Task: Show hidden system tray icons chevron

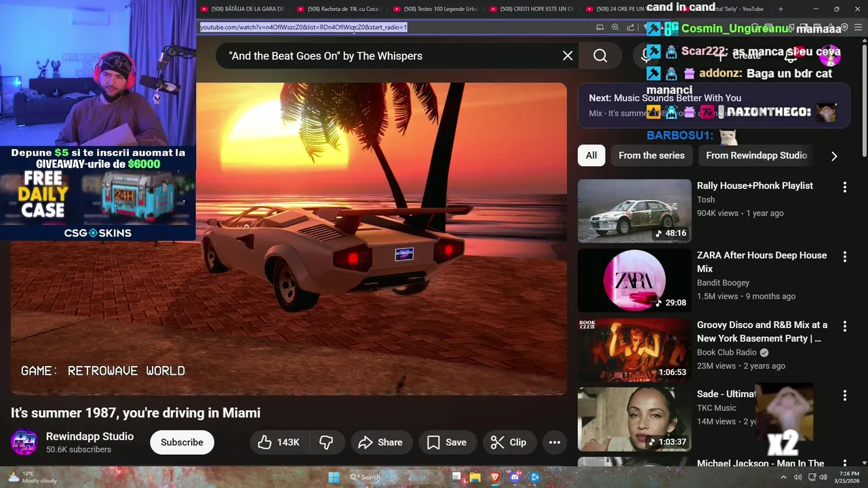Action: (783, 477)
